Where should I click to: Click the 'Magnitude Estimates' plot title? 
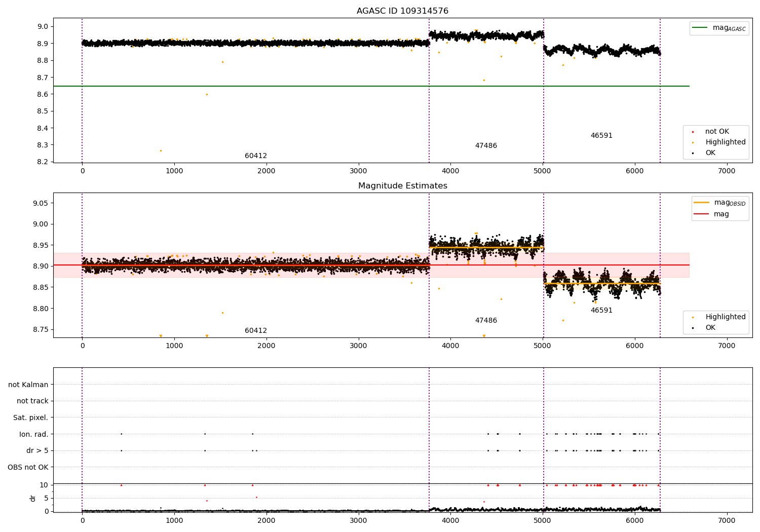coord(402,186)
